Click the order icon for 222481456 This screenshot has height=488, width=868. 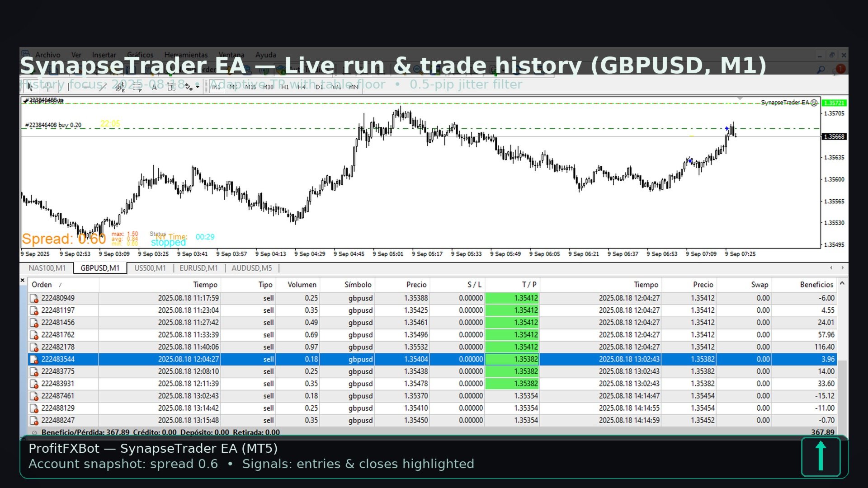click(x=34, y=323)
